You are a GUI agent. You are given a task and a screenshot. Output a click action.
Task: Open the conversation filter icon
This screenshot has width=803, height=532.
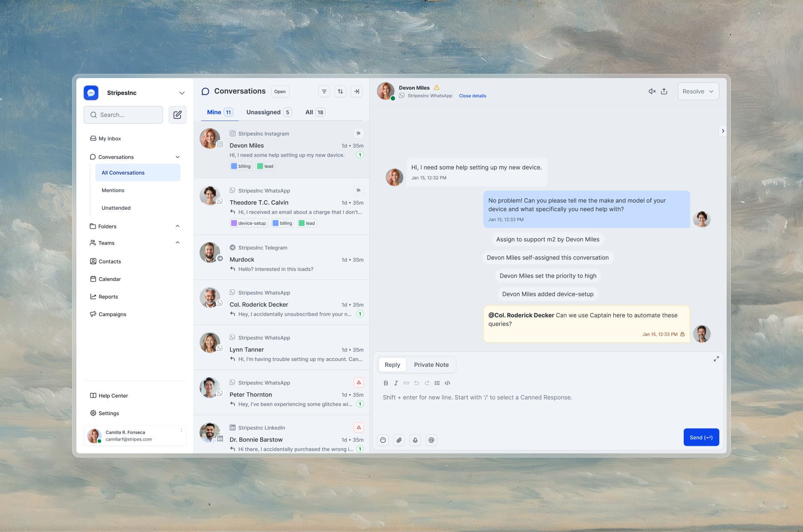click(324, 91)
